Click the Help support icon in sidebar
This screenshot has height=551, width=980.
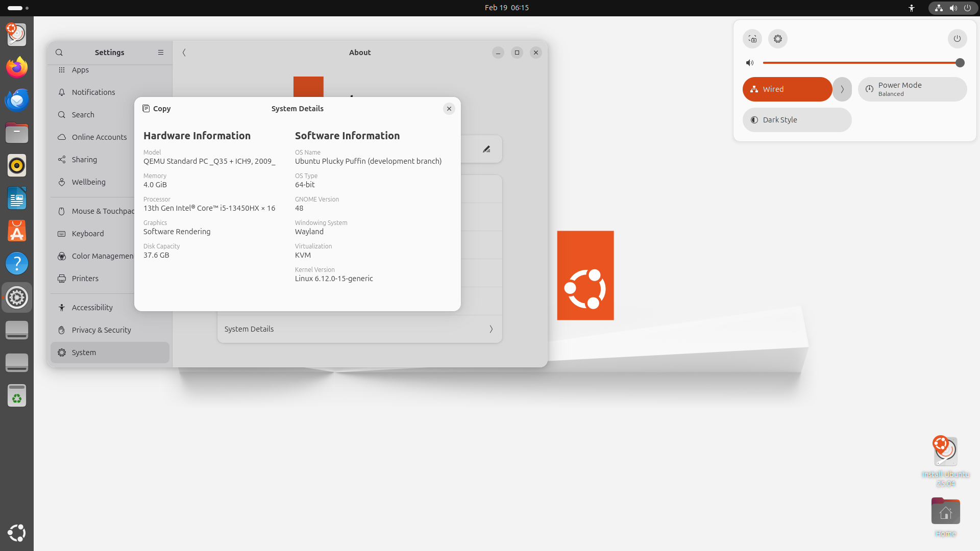16,263
